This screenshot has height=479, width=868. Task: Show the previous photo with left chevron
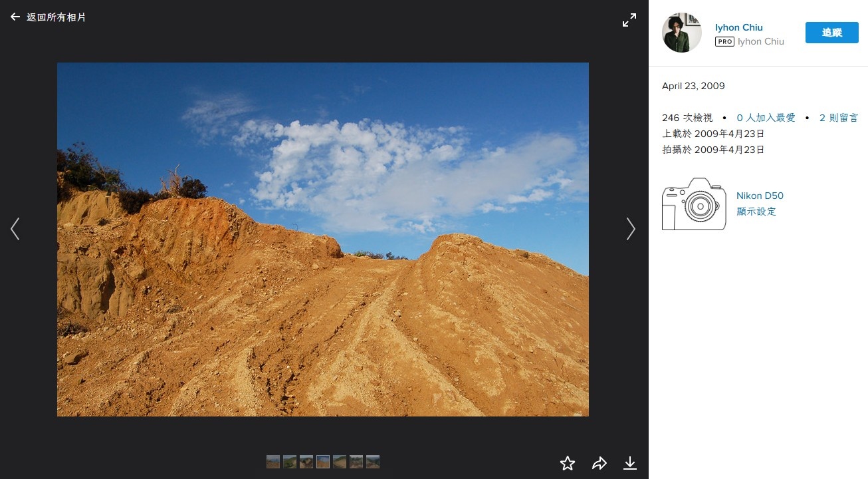pos(15,229)
